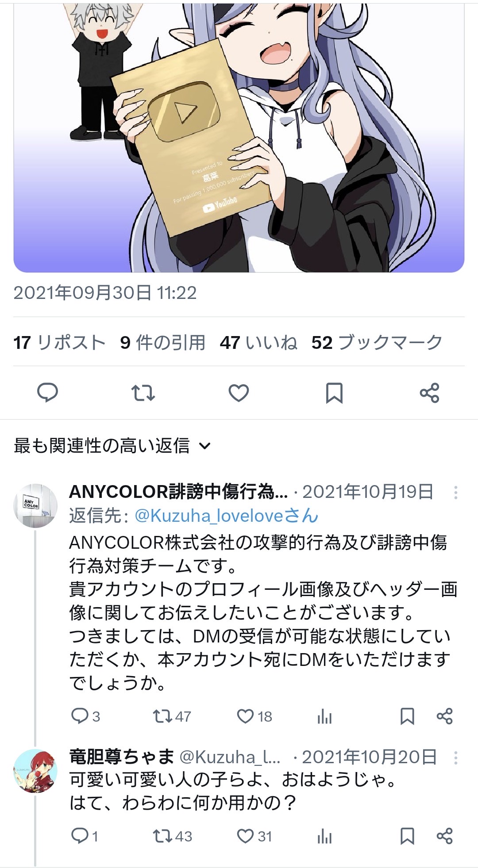This screenshot has height=868, width=478.
Task: Like the ANYCOLOR reply with 18 likes
Action: tap(254, 716)
